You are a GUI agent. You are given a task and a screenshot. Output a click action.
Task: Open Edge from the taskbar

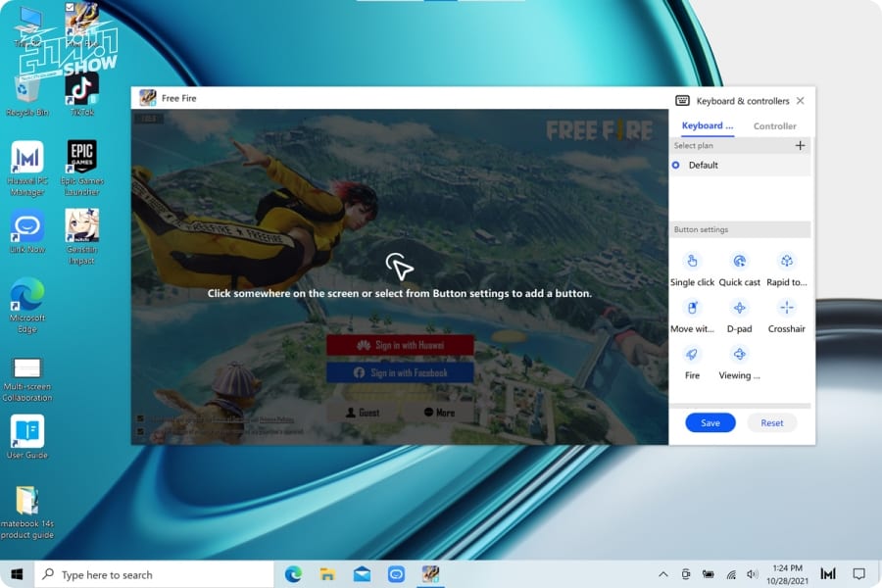[293, 574]
